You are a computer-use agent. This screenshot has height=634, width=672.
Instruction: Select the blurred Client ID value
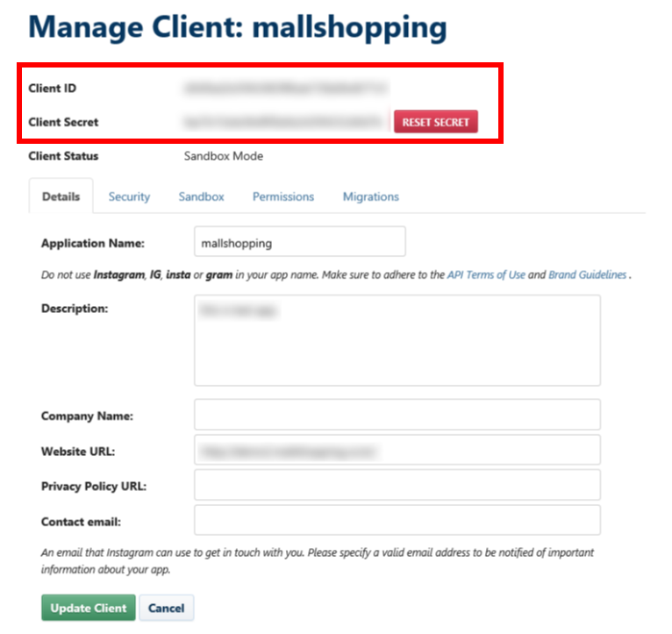[x=285, y=88]
